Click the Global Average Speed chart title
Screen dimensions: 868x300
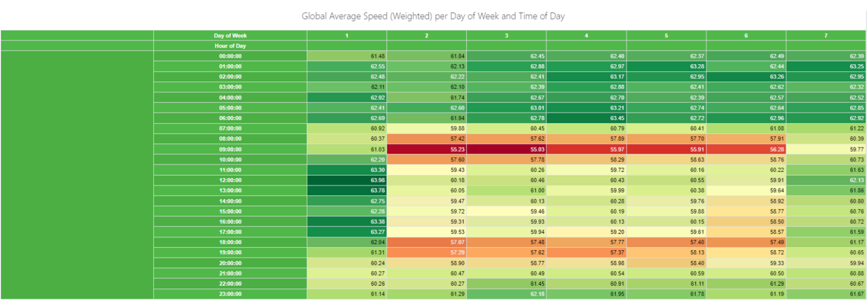pyautogui.click(x=433, y=16)
